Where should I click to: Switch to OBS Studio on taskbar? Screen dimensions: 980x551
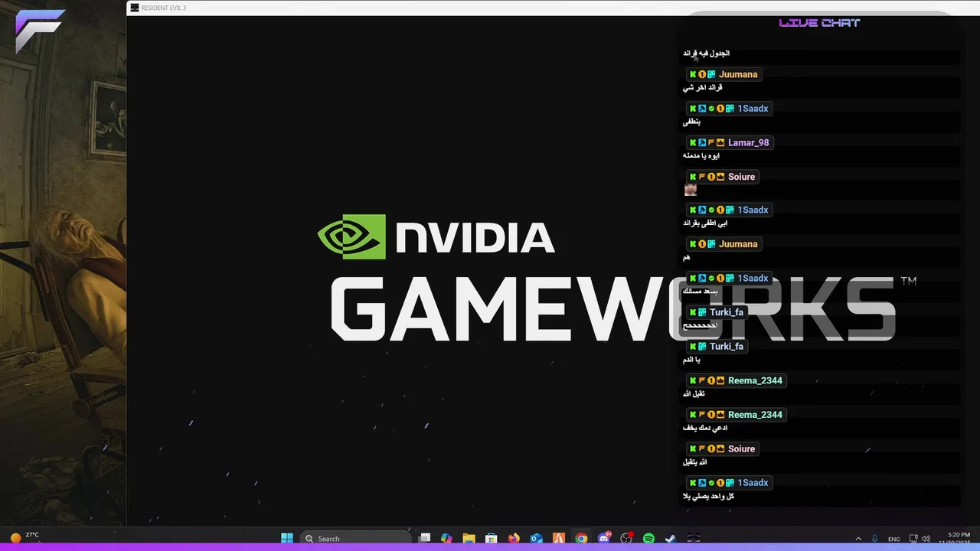coord(626,538)
